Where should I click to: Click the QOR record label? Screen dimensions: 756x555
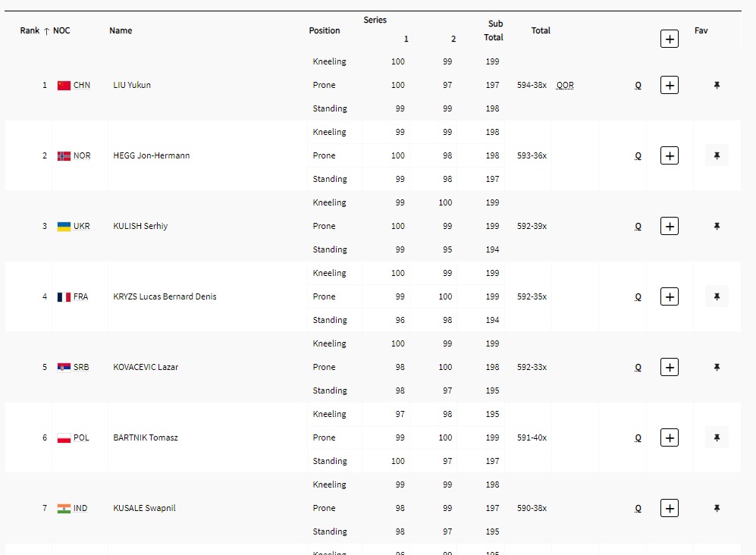point(565,86)
